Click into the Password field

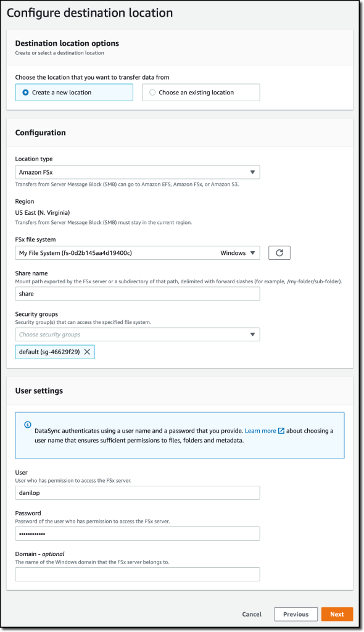[138, 534]
